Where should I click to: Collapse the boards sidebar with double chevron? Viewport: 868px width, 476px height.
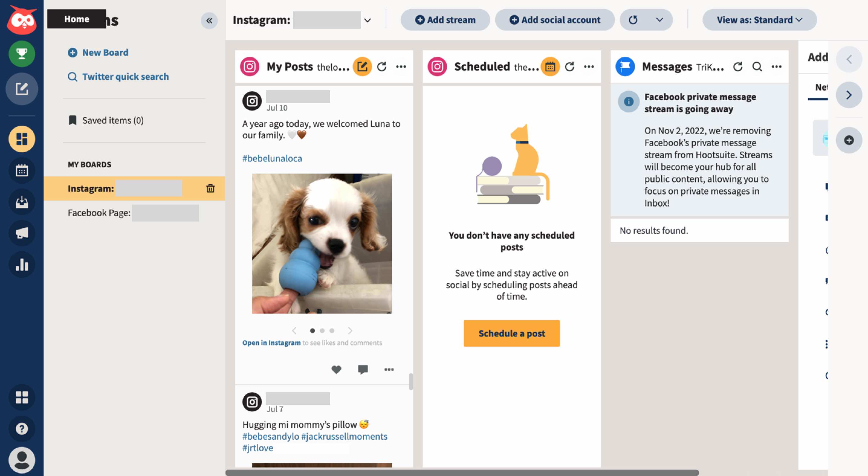pos(209,21)
